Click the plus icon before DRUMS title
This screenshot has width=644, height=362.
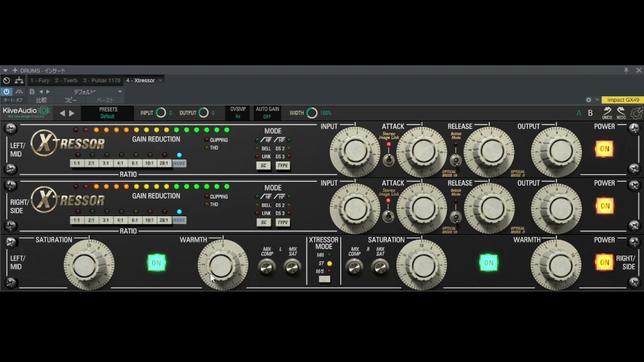[x=15, y=70]
